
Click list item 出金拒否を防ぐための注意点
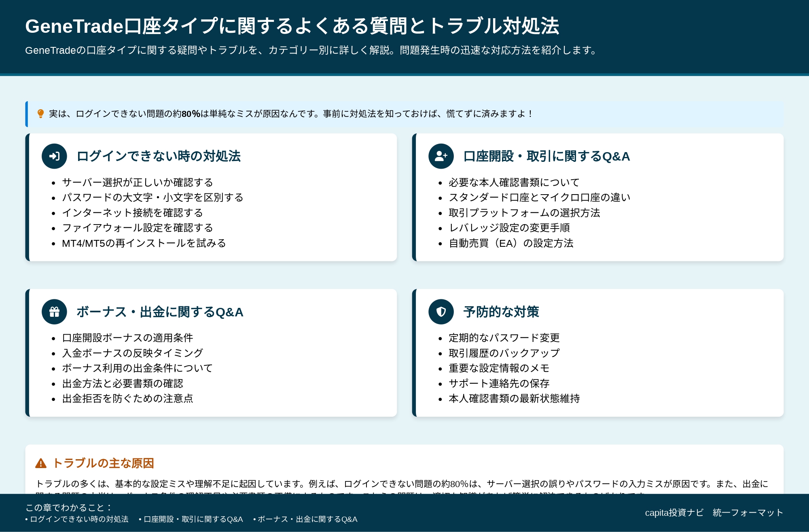click(127, 398)
